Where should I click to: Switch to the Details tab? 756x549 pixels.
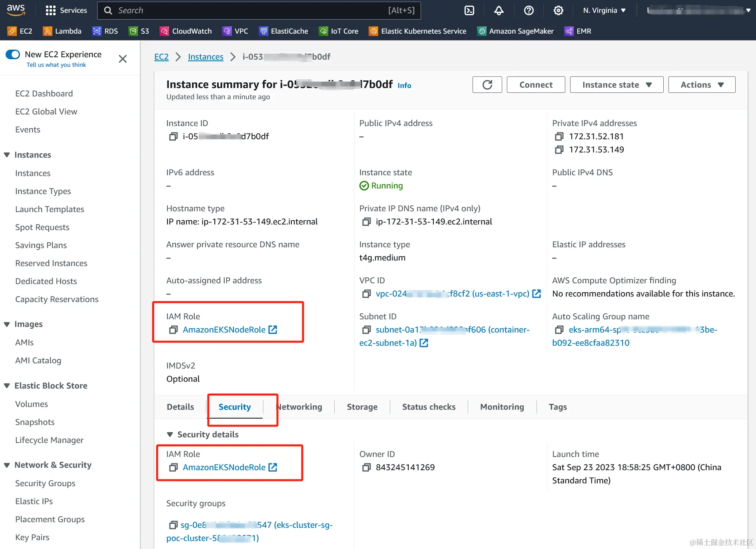180,407
